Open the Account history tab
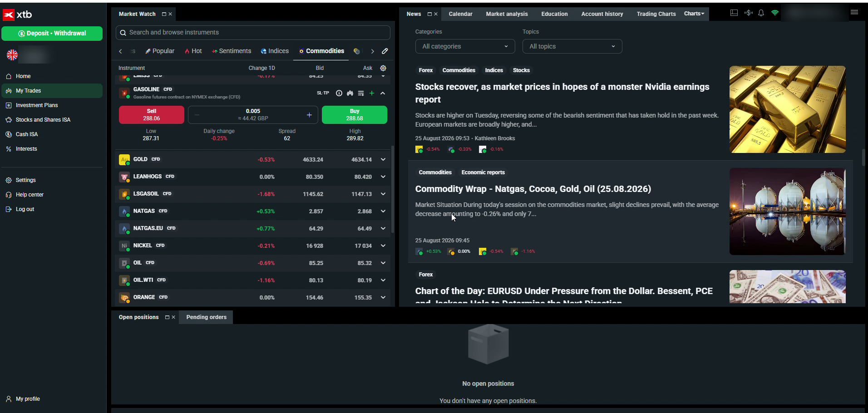Image resolution: width=868 pixels, height=413 pixels. [x=602, y=14]
